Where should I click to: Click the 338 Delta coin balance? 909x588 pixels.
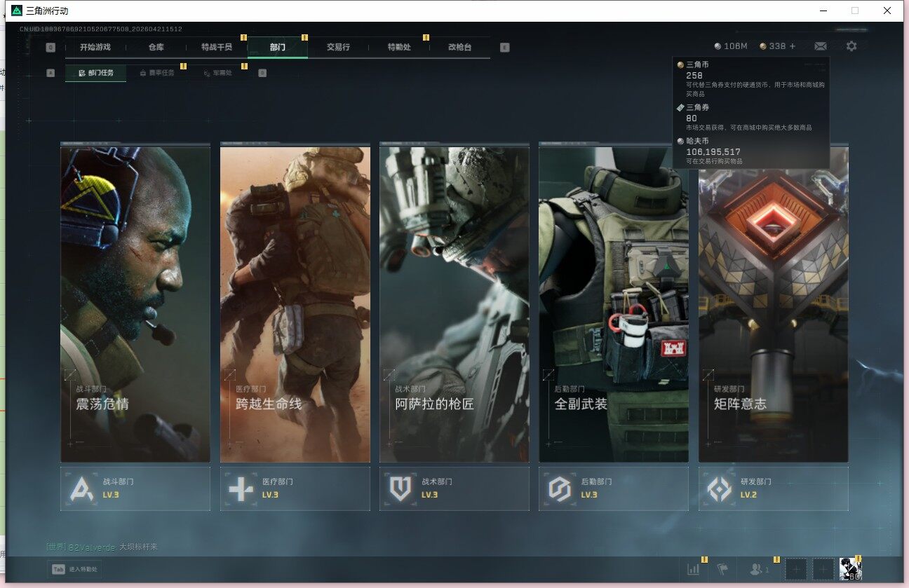pos(772,46)
